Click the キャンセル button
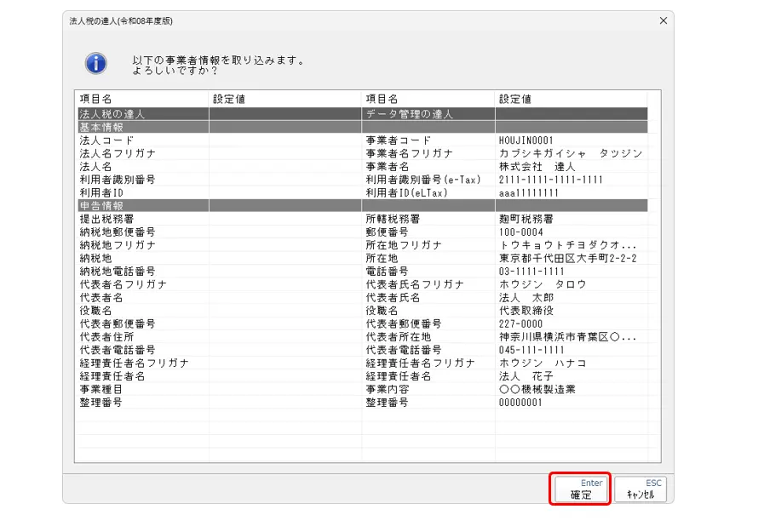This screenshot has height=532, width=764. (640, 489)
